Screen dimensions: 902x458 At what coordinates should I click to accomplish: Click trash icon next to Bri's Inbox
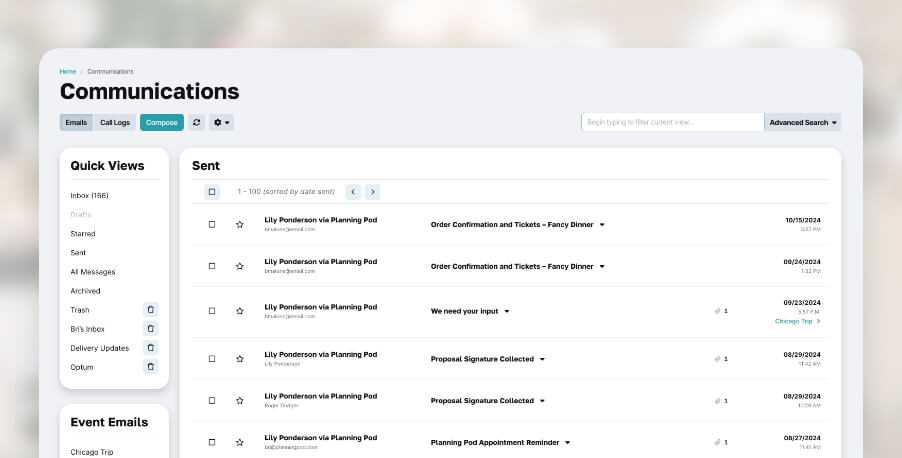(151, 329)
